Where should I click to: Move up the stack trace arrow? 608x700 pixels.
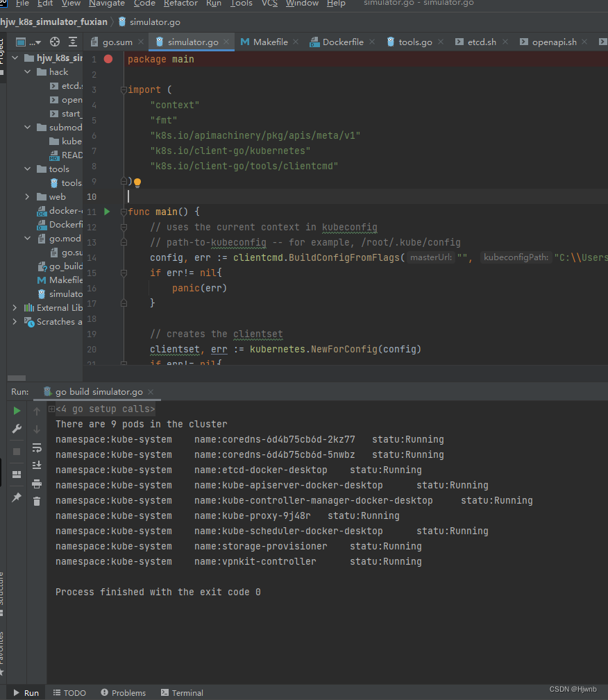click(x=37, y=411)
